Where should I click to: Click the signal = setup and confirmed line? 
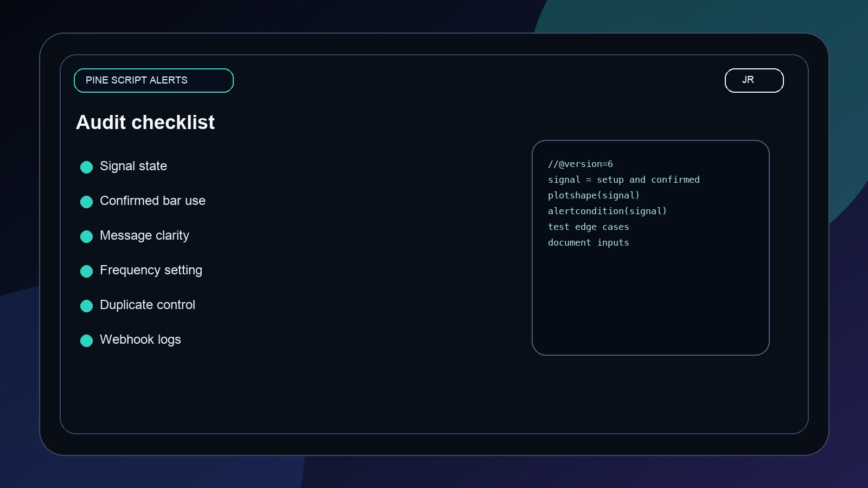[x=624, y=179]
